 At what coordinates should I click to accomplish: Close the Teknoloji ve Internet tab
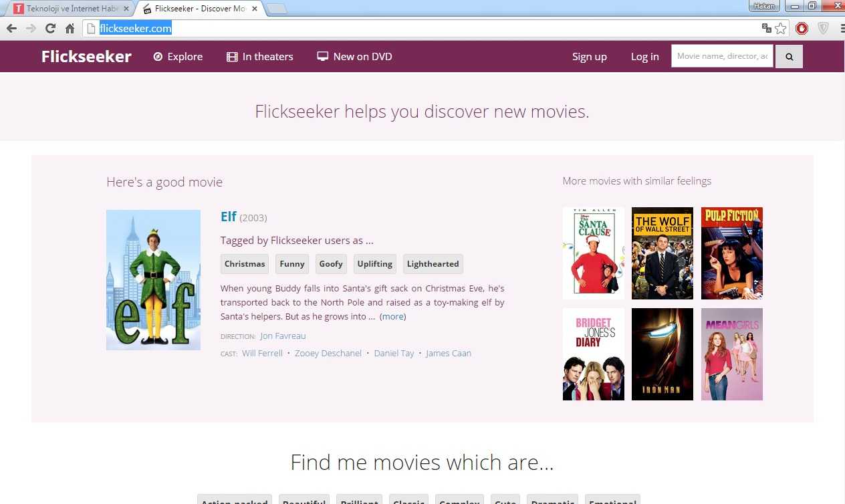[126, 9]
